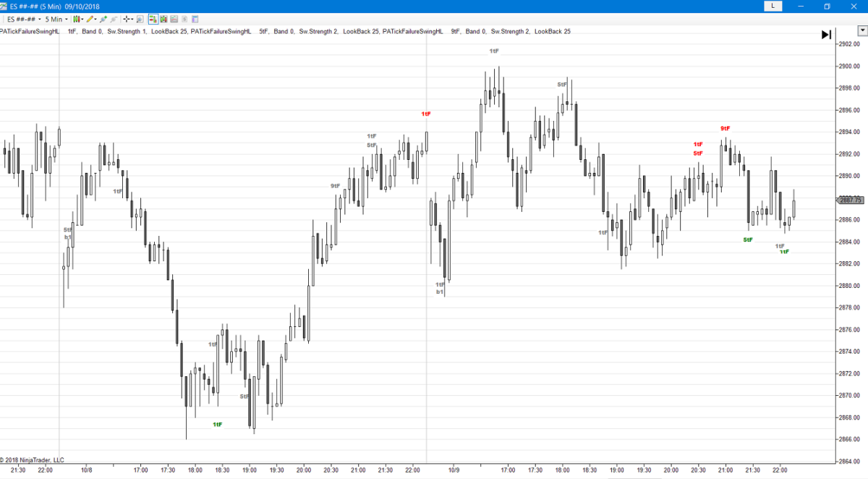Open the ES ##-## instrument selector dropdown
The image size is (868, 479).
(x=20, y=19)
